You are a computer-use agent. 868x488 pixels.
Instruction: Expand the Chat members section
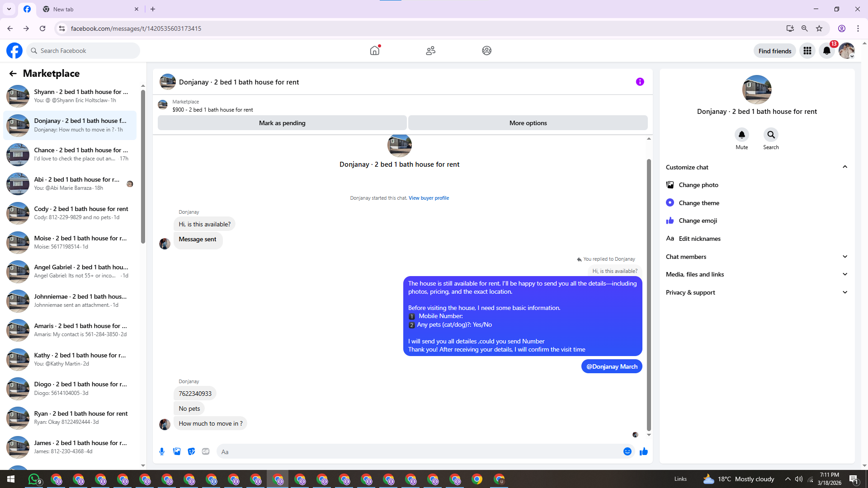pos(844,257)
